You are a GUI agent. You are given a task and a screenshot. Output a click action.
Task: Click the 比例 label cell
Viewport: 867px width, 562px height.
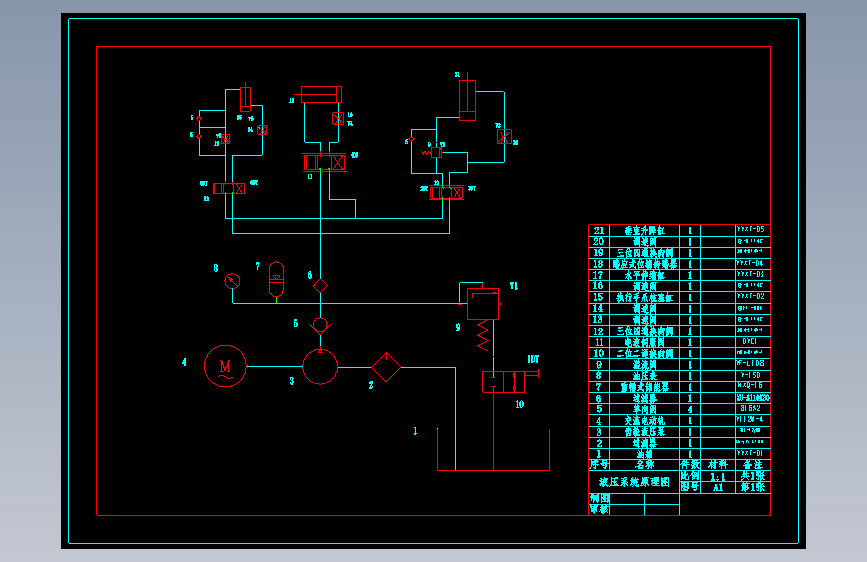coord(690,476)
